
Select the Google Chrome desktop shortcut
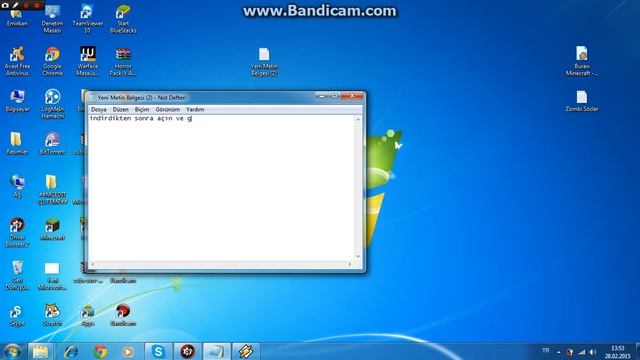pos(52,61)
